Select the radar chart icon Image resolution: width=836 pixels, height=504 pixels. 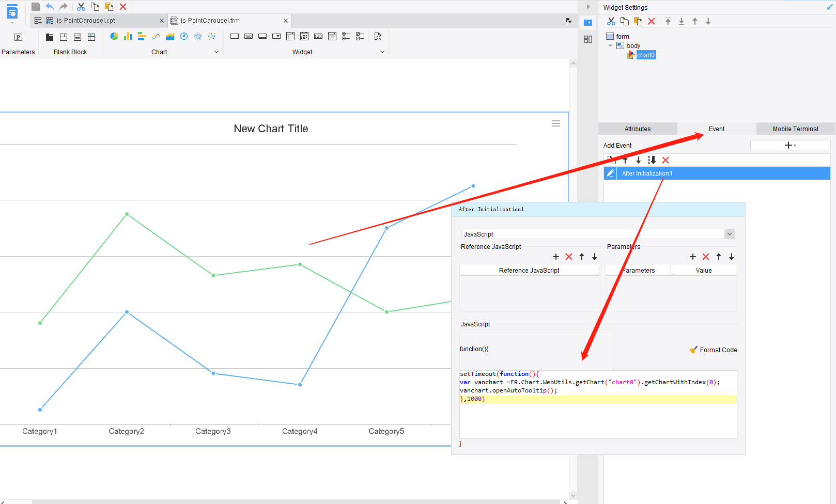[x=198, y=36]
